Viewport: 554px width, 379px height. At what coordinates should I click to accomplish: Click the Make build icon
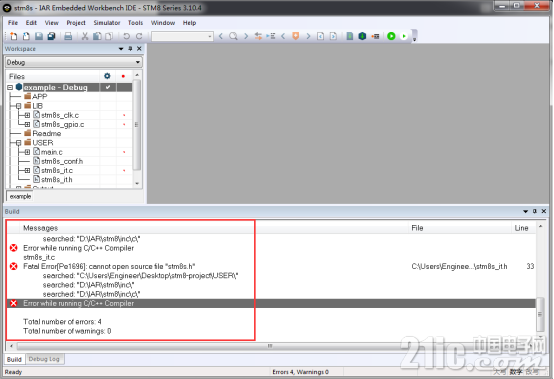click(x=362, y=36)
